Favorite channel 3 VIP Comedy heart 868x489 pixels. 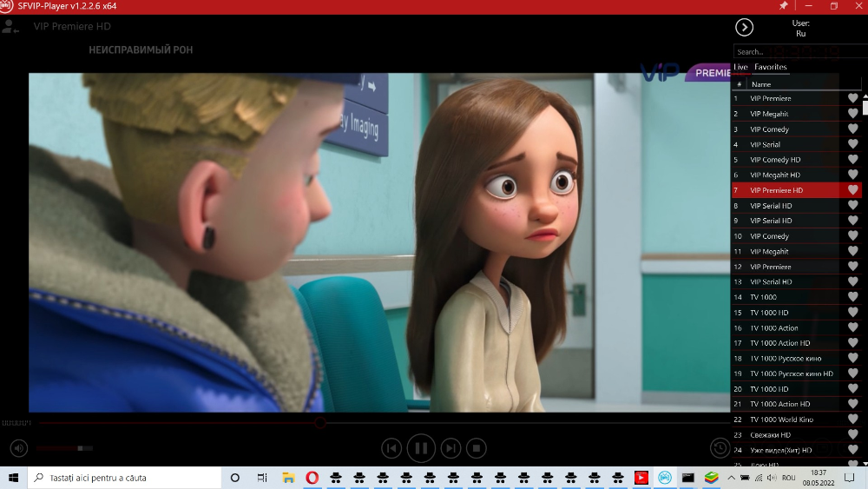tap(852, 129)
